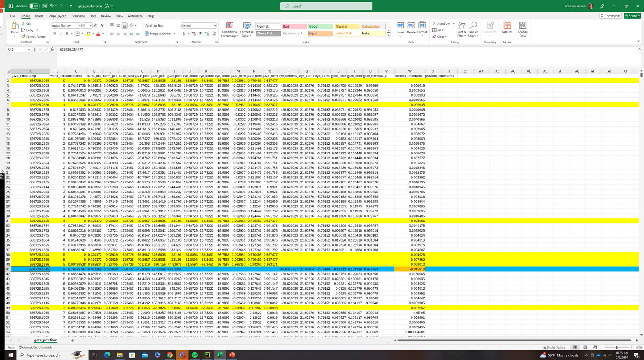The width and height of the screenshot is (644, 360).
Task: Click the Share button
Action: pos(632,16)
